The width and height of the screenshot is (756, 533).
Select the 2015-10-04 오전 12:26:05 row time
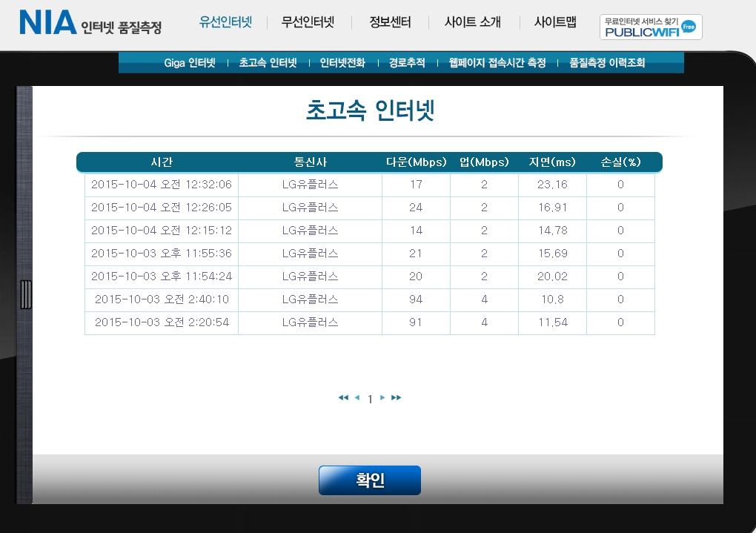(162, 208)
